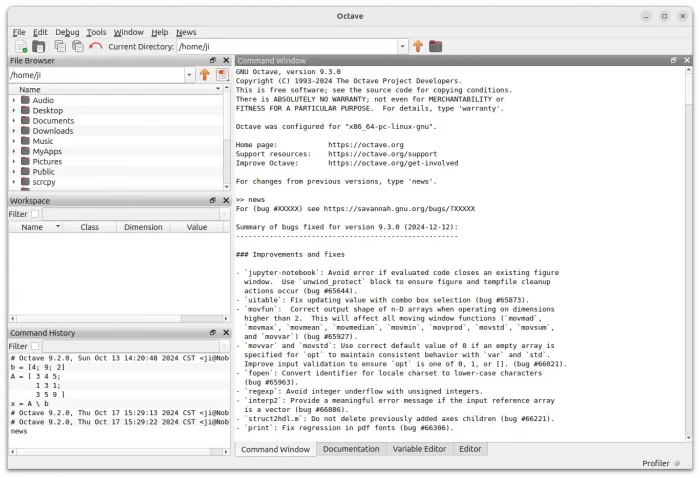Expand the Desktop folder tree arrow
This screenshot has height=478, width=700.
[x=14, y=111]
